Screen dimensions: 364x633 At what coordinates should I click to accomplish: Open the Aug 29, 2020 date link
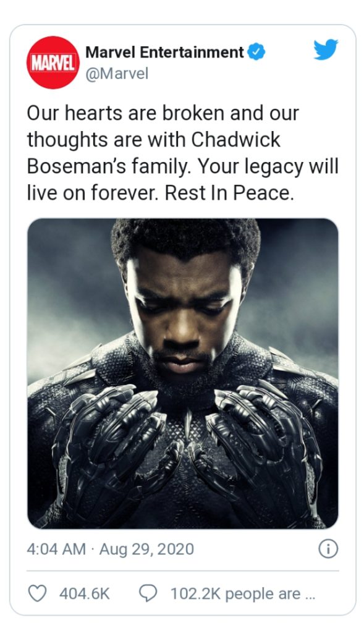click(146, 550)
